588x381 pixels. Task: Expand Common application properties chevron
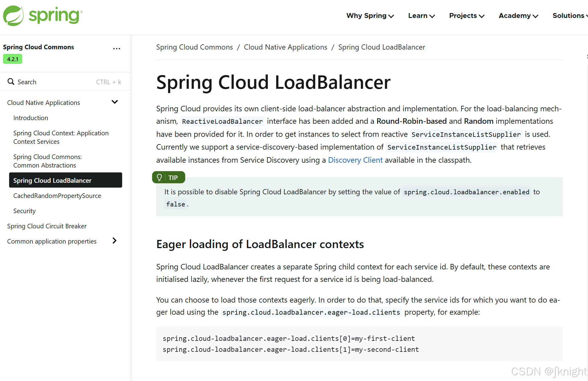click(115, 241)
